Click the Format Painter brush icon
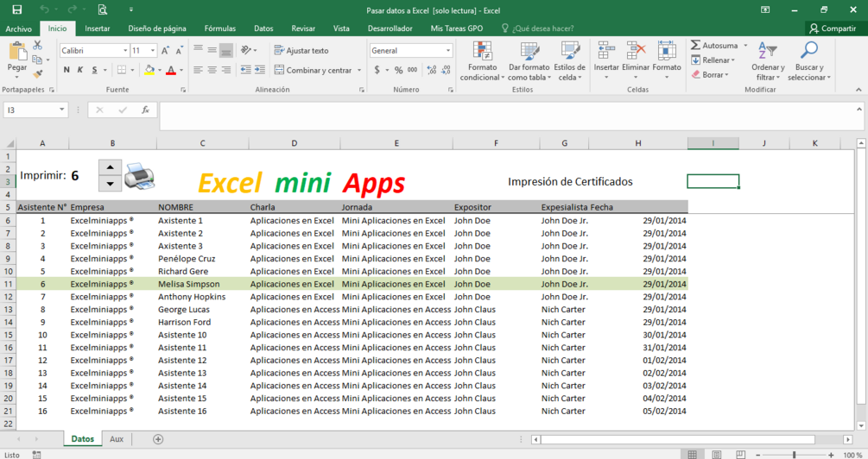Viewport: 868px width, 459px height. click(x=38, y=73)
